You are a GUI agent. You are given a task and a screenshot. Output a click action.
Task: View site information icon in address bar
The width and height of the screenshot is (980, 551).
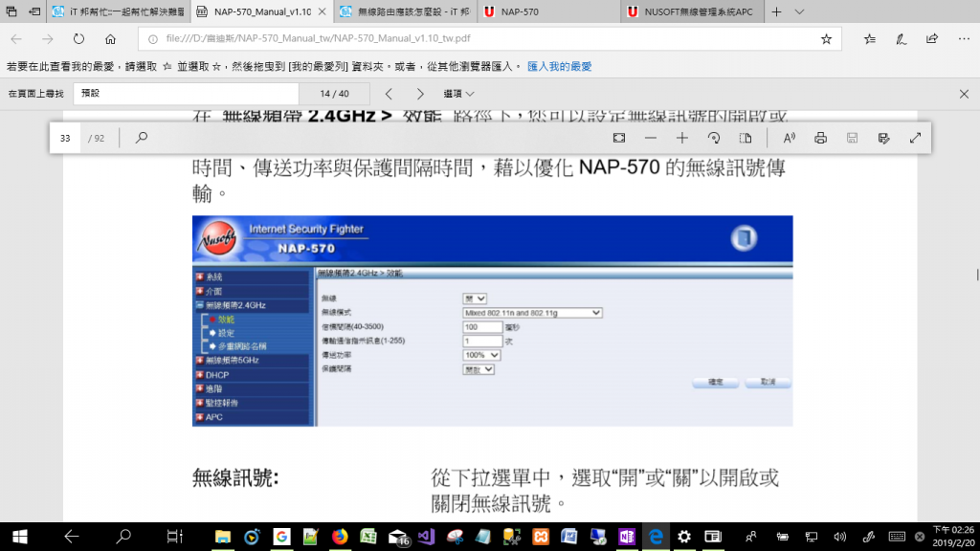[x=152, y=38]
